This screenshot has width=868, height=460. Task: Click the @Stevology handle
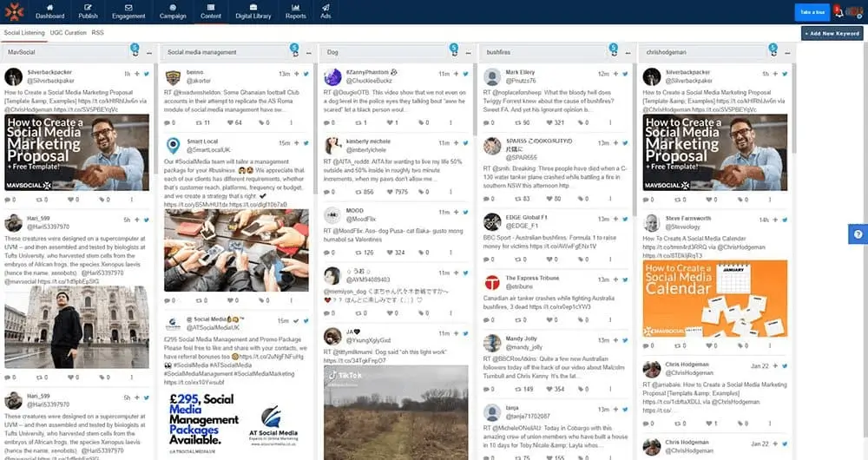point(682,227)
